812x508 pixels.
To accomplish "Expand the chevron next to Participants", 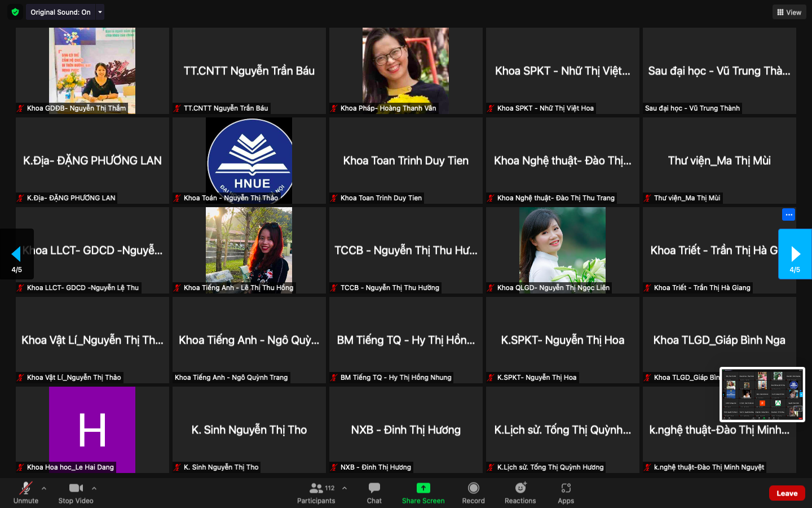I will [345, 488].
